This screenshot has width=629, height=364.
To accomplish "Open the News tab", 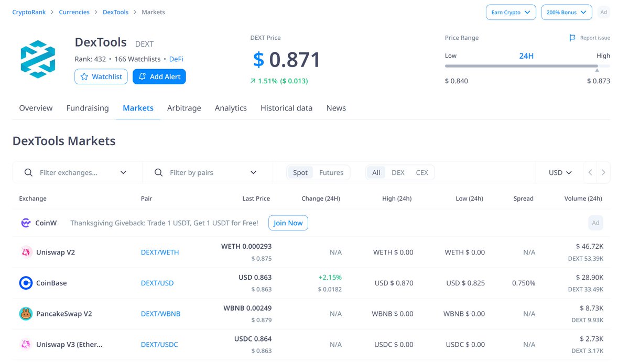I will click(x=336, y=108).
